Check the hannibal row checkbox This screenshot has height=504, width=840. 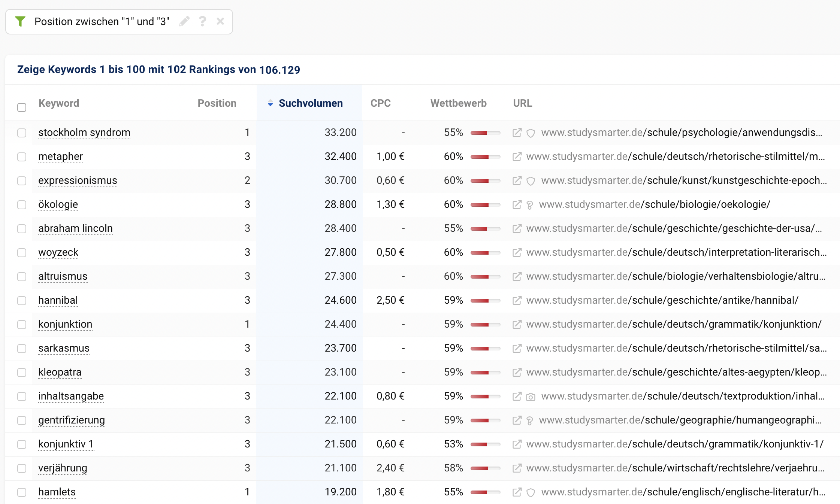tap(22, 301)
